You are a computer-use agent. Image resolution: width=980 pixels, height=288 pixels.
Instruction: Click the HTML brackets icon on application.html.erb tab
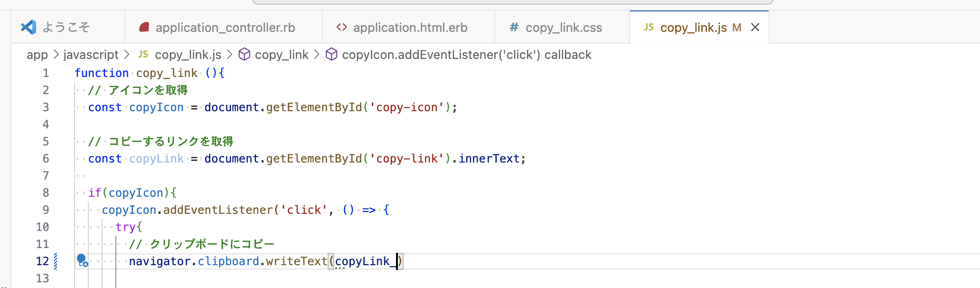click(341, 27)
